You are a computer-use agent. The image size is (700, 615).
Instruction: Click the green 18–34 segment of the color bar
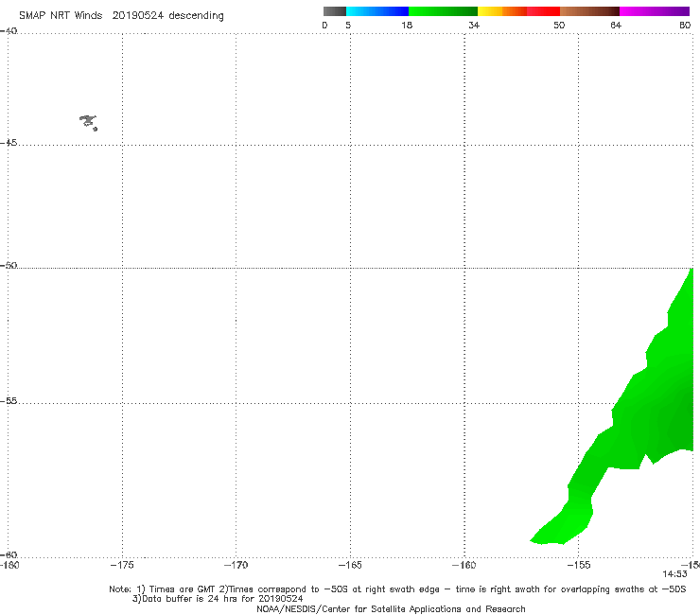click(x=444, y=11)
